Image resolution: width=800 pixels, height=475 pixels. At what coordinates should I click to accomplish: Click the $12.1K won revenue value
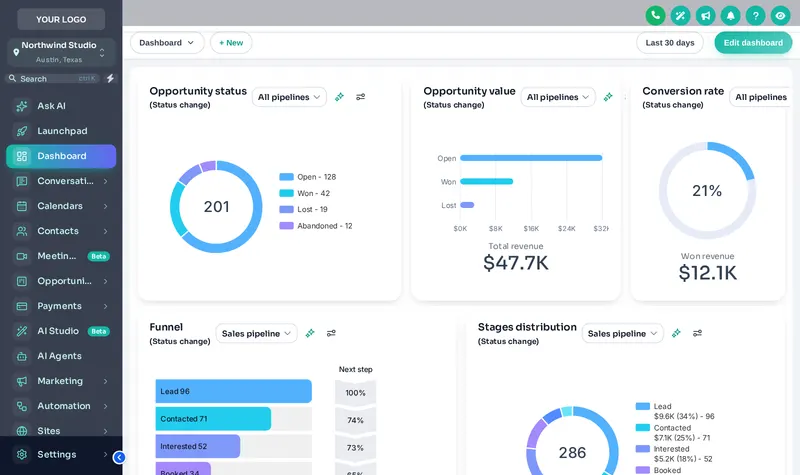click(708, 273)
